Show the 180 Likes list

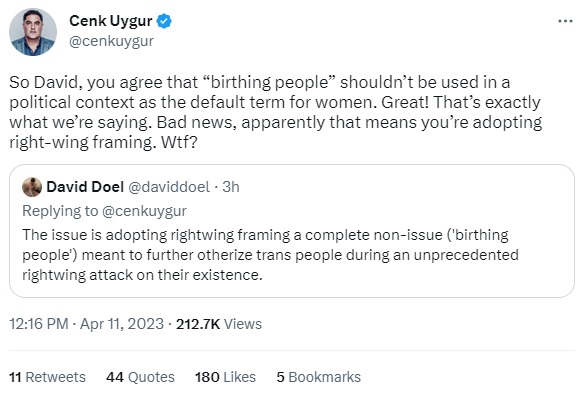(x=225, y=377)
